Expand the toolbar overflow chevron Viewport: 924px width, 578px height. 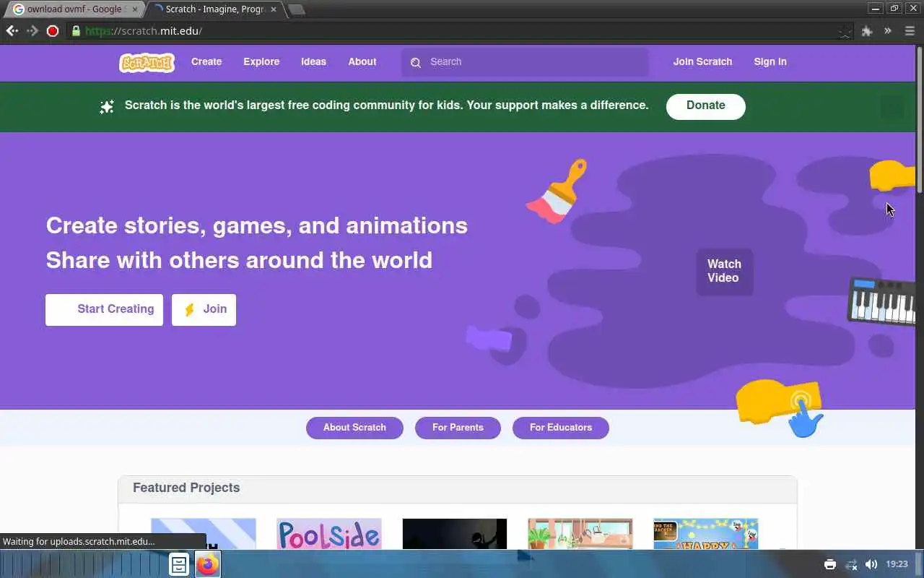888,31
